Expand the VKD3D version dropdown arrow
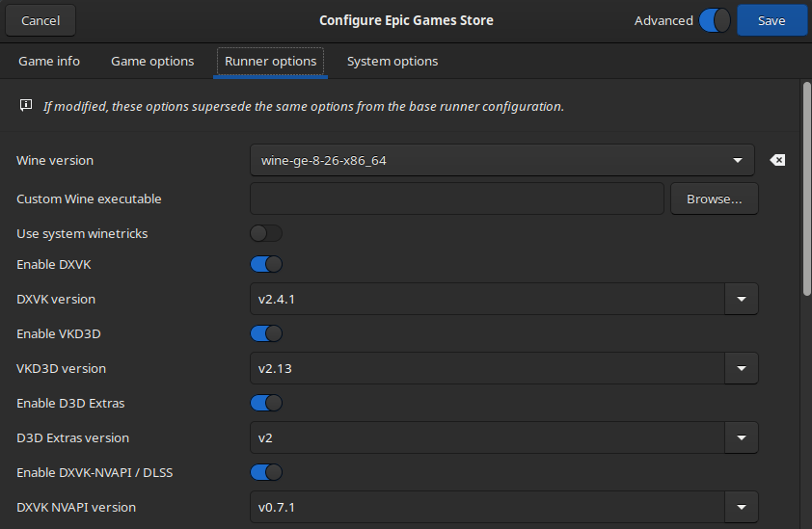Viewport: 812px width, 529px height. [x=742, y=368]
